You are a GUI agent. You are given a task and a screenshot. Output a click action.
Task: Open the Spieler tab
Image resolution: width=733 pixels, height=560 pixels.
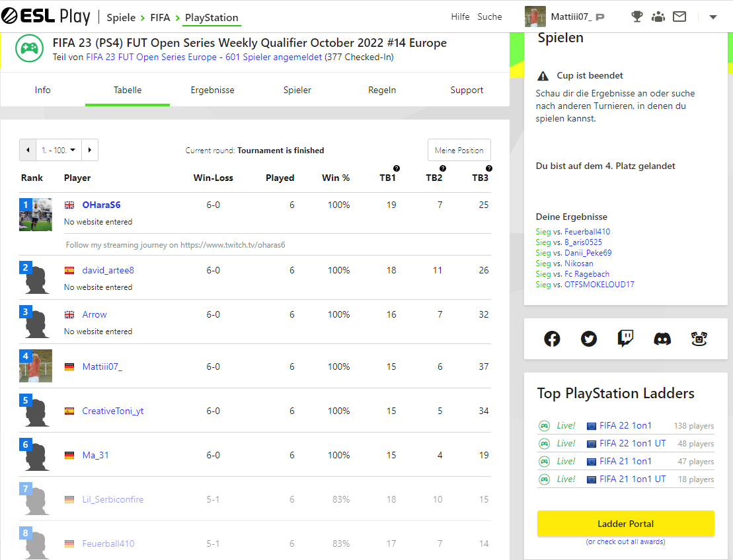297,90
